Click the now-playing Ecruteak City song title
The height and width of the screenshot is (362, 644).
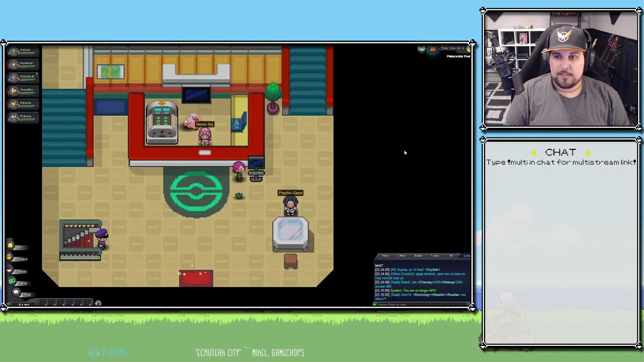point(218,353)
